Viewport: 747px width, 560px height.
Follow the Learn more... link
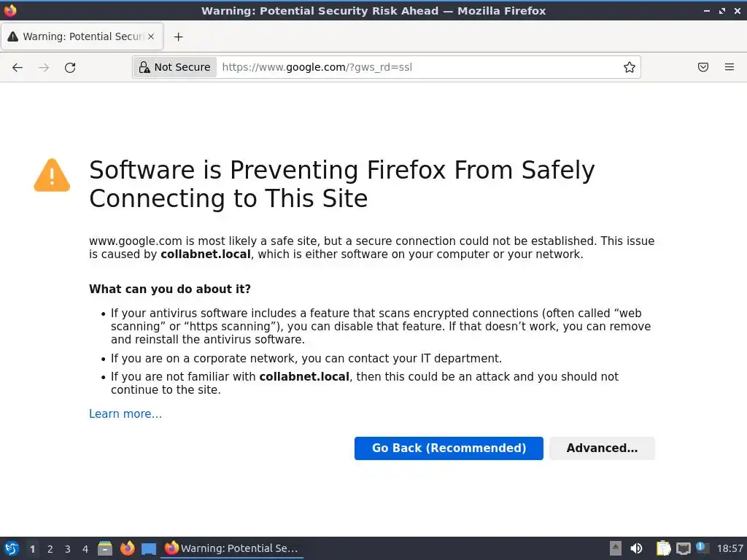[125, 414]
